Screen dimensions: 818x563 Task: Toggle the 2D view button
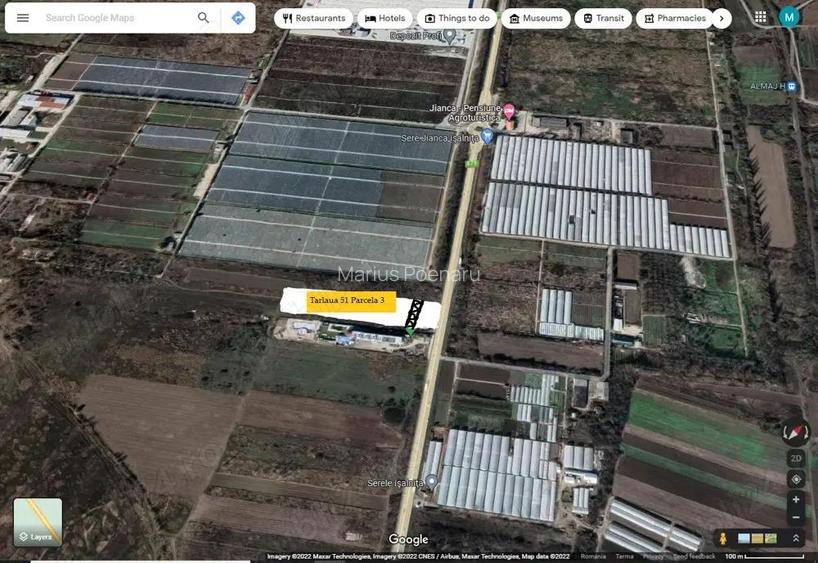pyautogui.click(x=796, y=458)
